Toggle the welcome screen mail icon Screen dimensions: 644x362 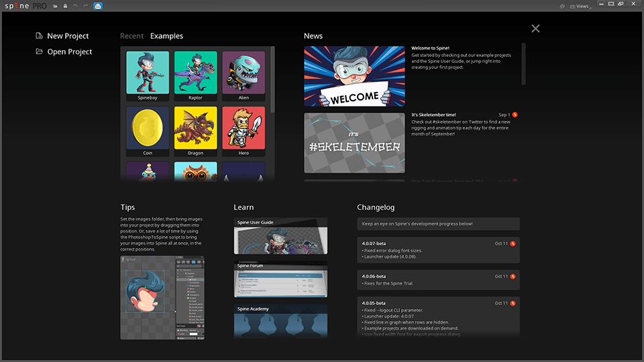[x=98, y=6]
